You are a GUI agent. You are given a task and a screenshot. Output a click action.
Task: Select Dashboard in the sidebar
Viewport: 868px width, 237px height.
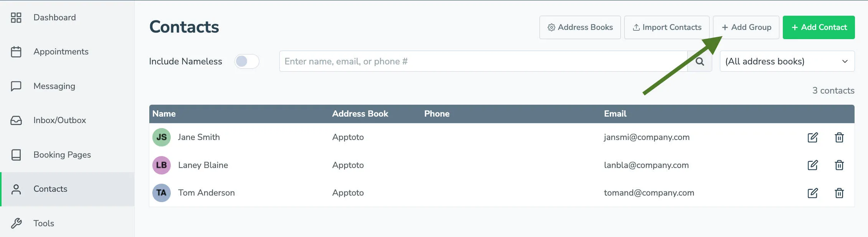point(54,17)
